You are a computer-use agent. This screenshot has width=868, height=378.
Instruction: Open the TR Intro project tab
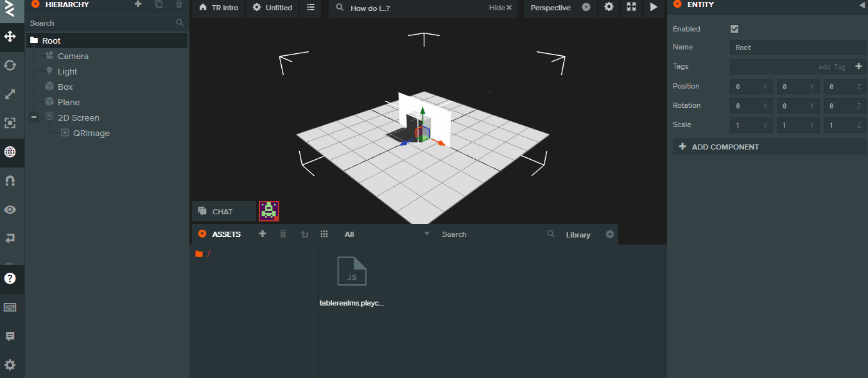(218, 8)
